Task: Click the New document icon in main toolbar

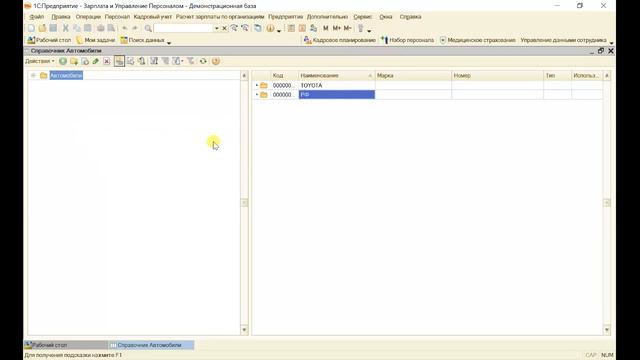Action: [x=31, y=28]
